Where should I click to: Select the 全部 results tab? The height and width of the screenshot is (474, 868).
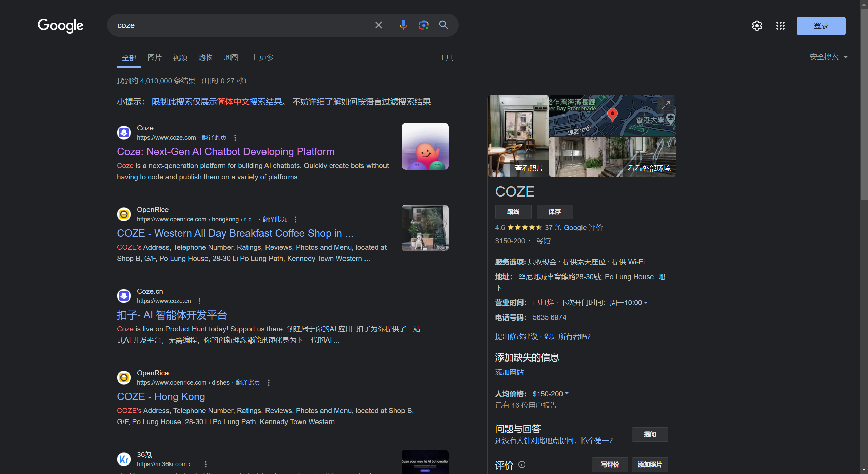(129, 58)
